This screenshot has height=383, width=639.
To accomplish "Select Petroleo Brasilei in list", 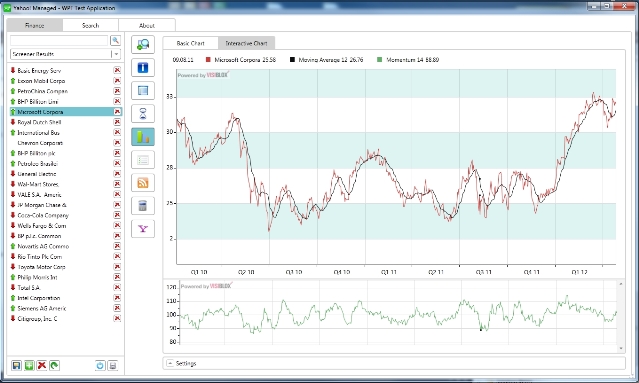I will 66,163.
